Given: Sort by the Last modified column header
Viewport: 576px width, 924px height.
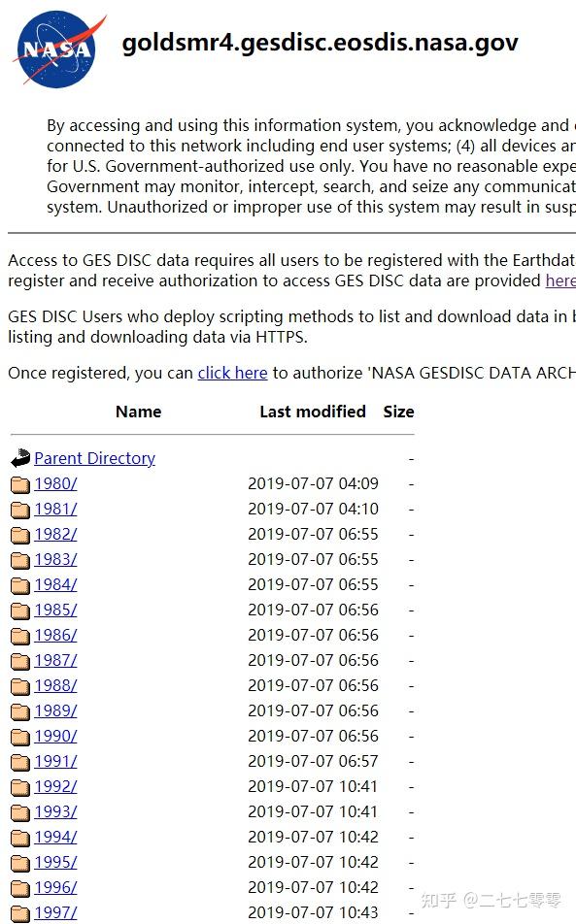Looking at the screenshot, I should click(313, 412).
